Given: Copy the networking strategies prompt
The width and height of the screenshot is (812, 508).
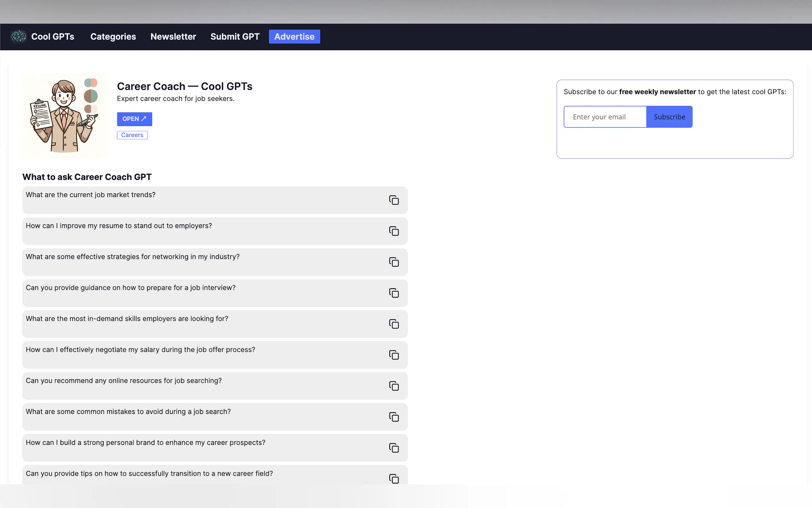Looking at the screenshot, I should coord(394,262).
